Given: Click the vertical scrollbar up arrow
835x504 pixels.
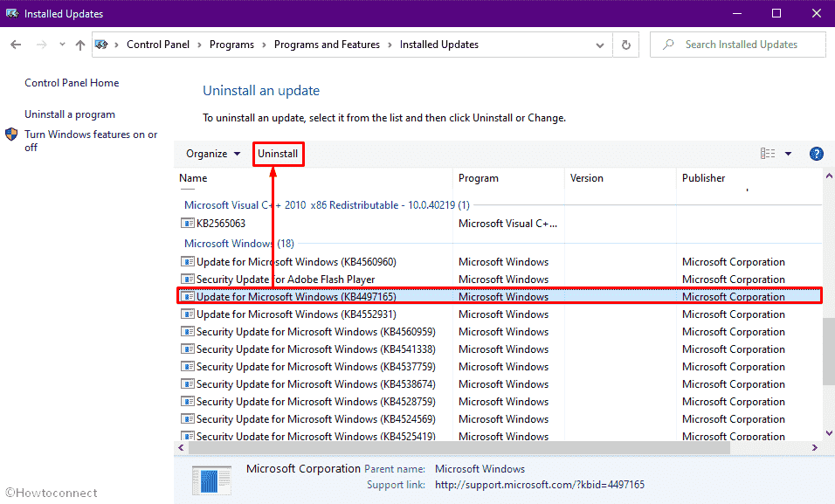Looking at the screenshot, I should tap(829, 176).
